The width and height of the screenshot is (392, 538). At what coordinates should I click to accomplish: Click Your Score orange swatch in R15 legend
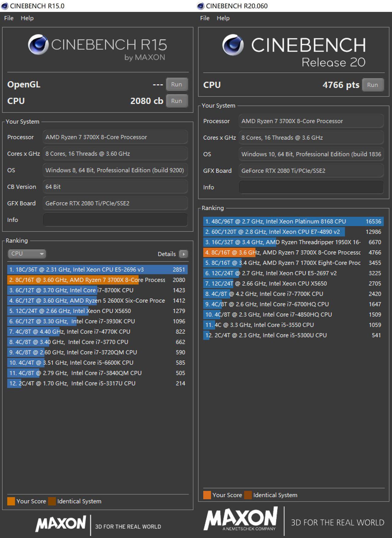(11, 501)
